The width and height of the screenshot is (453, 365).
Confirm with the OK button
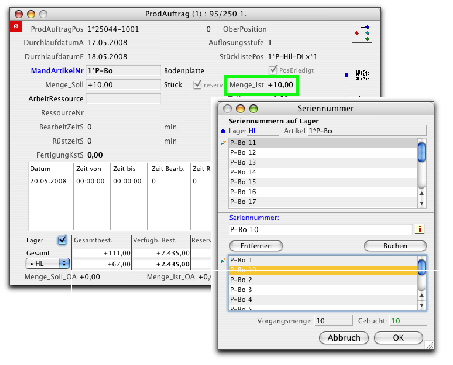point(398,338)
